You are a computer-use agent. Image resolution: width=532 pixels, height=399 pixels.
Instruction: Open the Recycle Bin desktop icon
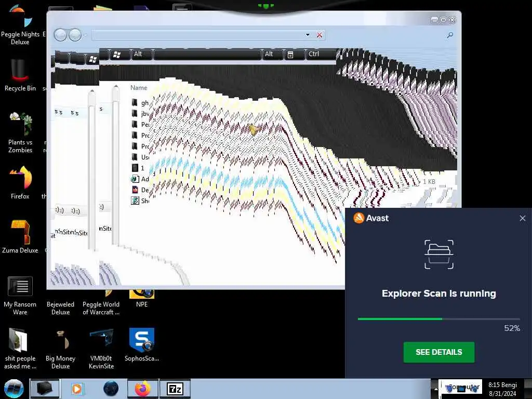[x=20, y=75]
